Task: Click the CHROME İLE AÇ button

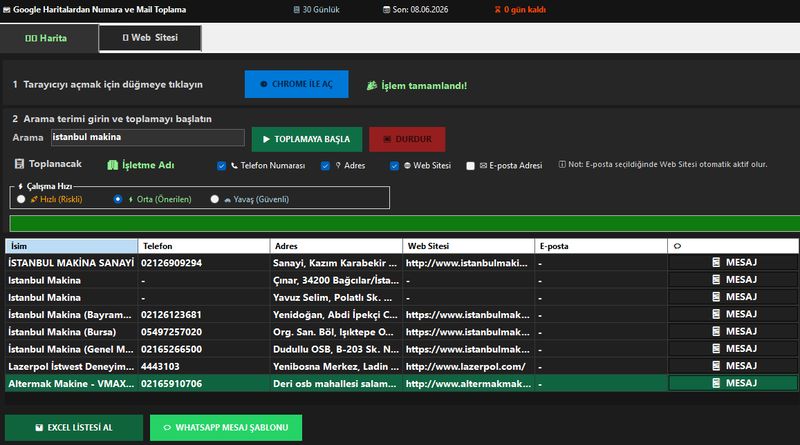Action: click(296, 84)
